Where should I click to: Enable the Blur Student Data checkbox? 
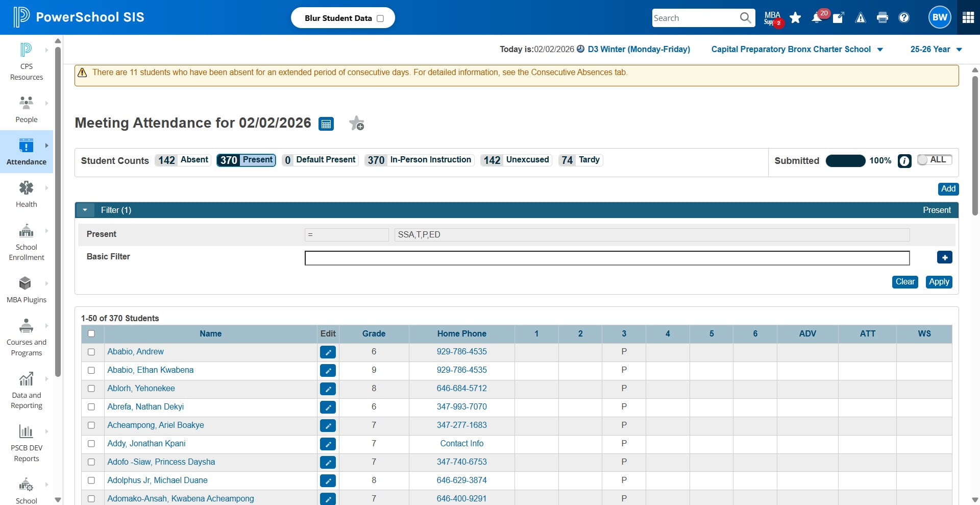click(x=380, y=18)
